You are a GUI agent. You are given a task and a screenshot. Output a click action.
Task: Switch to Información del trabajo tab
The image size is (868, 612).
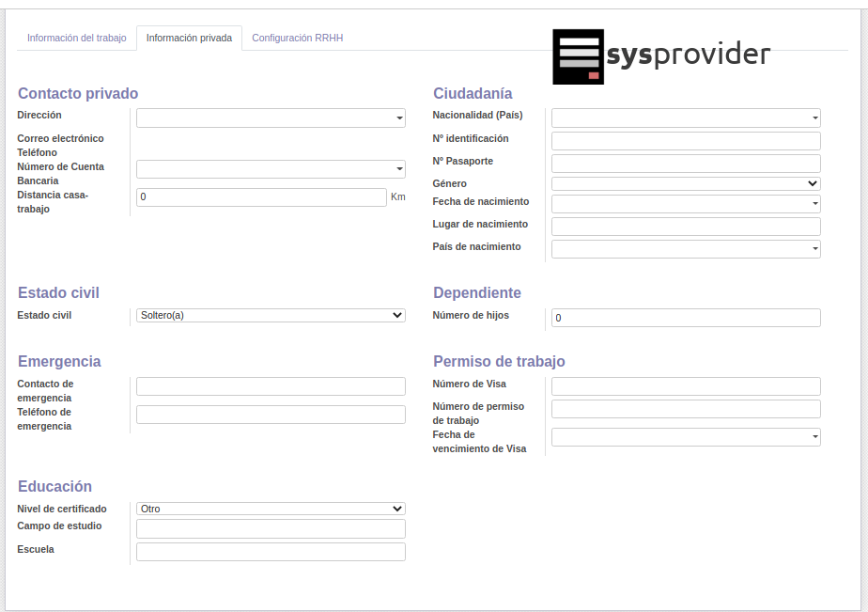point(76,39)
